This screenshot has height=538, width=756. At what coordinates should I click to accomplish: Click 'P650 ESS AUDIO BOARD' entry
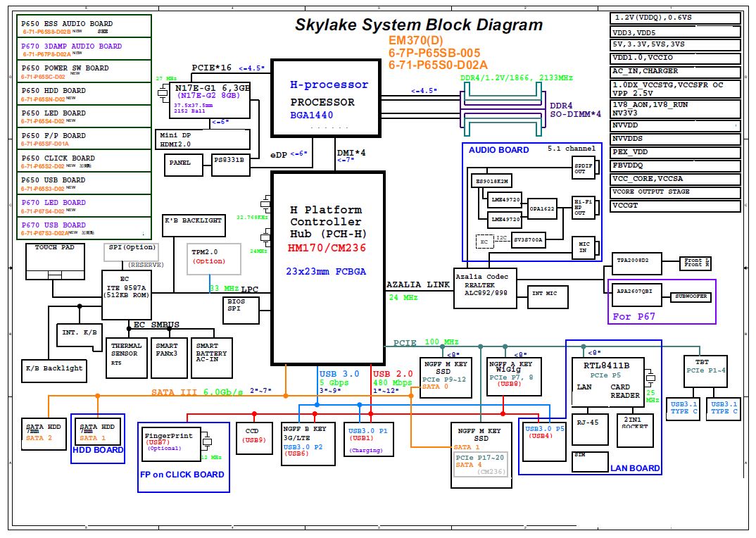(84, 26)
